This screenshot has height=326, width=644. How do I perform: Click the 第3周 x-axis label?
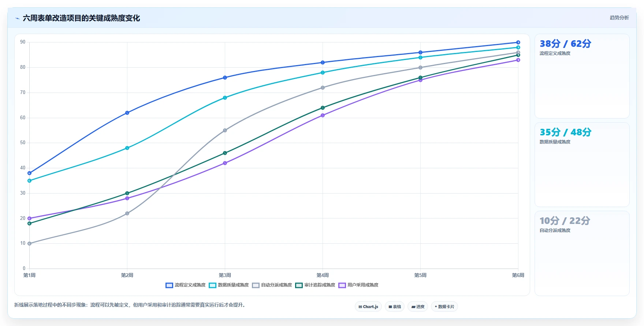pos(225,275)
